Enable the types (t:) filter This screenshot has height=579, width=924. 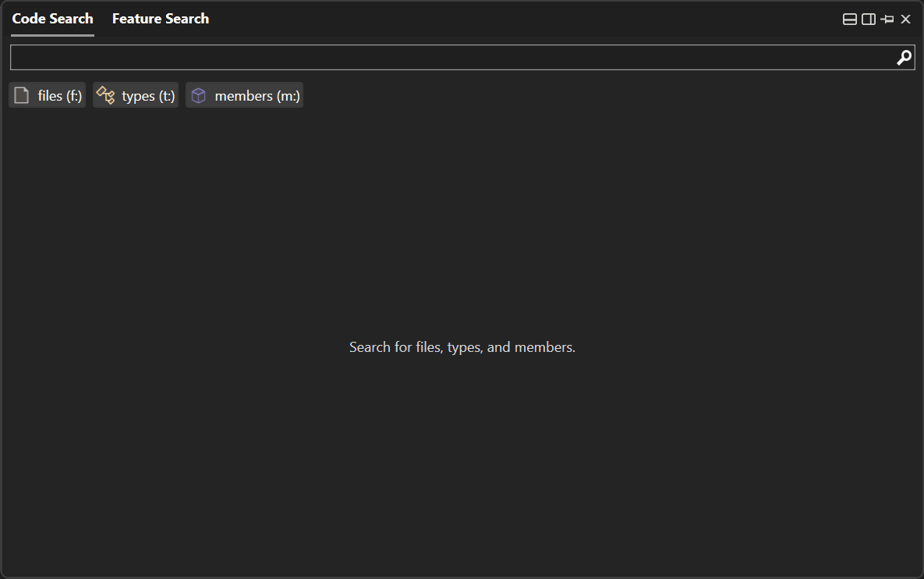[x=136, y=96]
